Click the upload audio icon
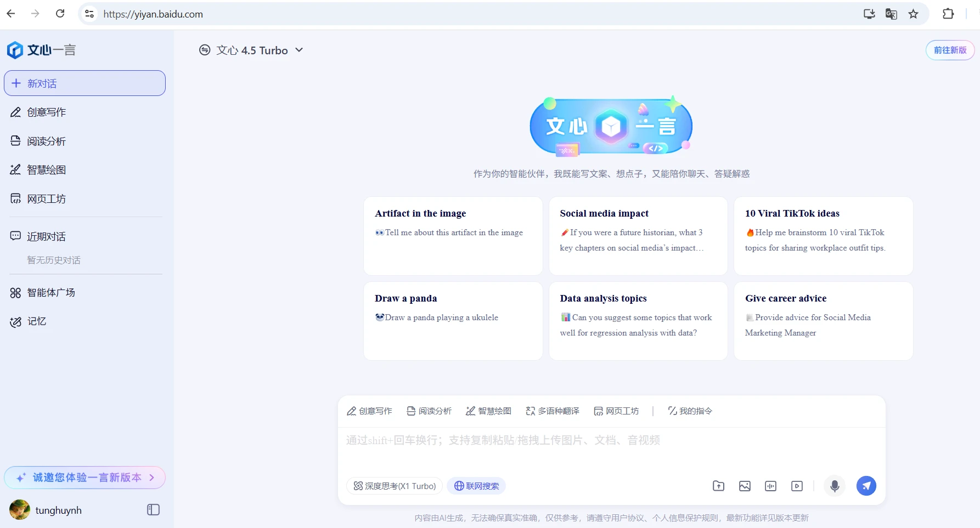This screenshot has height=528, width=980. click(x=771, y=486)
